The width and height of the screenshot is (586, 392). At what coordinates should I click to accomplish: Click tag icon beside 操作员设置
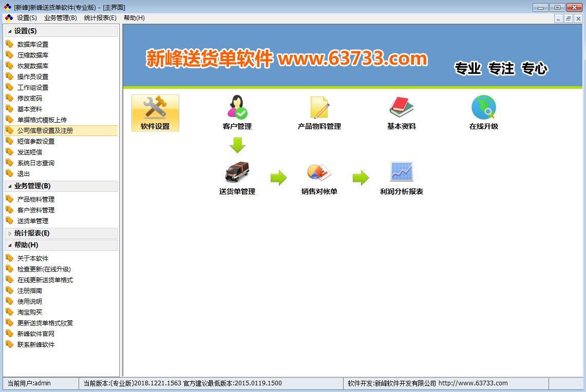(10, 76)
